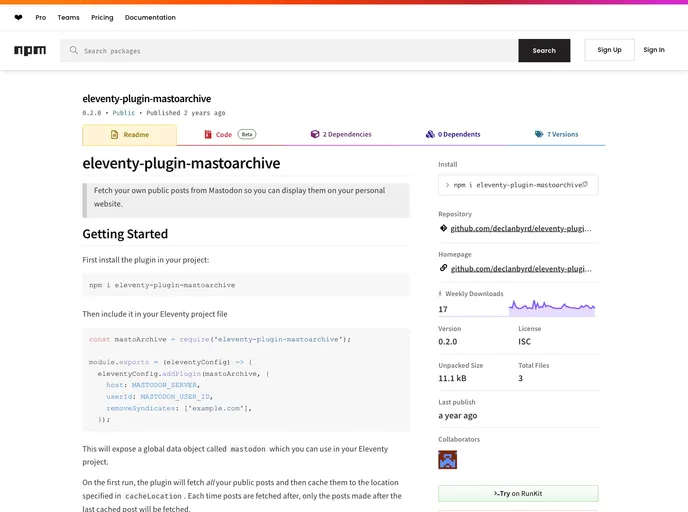Viewport: 688px width, 512px height.
Task: Click the Total Files value 3
Action: (520, 378)
